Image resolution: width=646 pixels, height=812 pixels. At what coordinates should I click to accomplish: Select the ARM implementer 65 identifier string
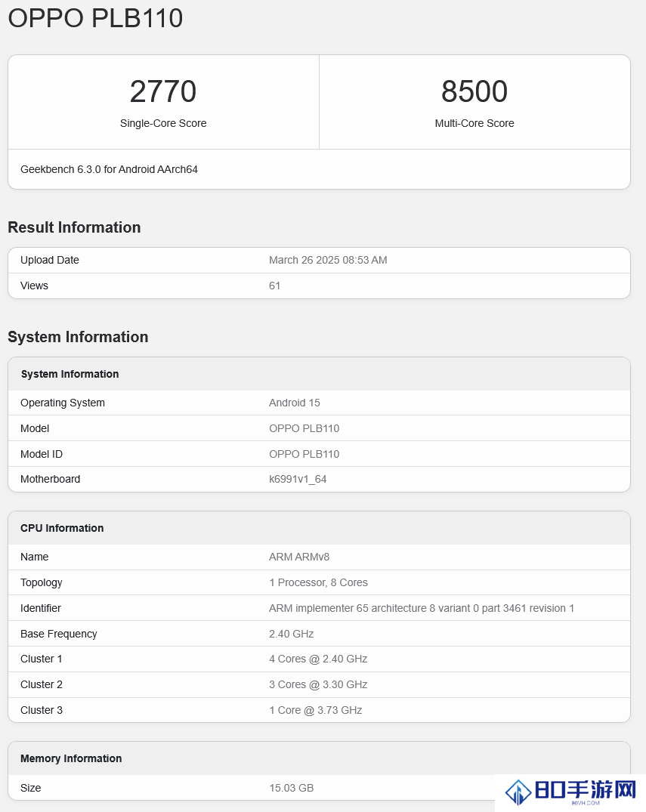click(x=422, y=608)
